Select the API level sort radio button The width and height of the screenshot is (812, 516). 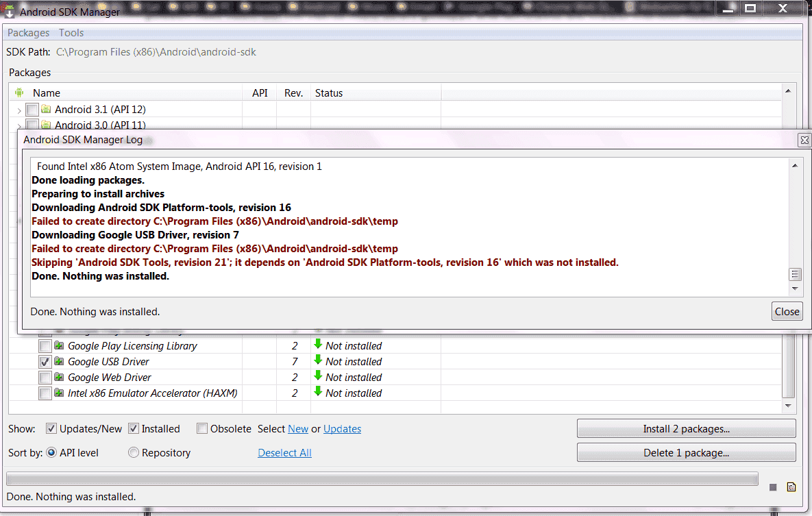[x=51, y=452]
